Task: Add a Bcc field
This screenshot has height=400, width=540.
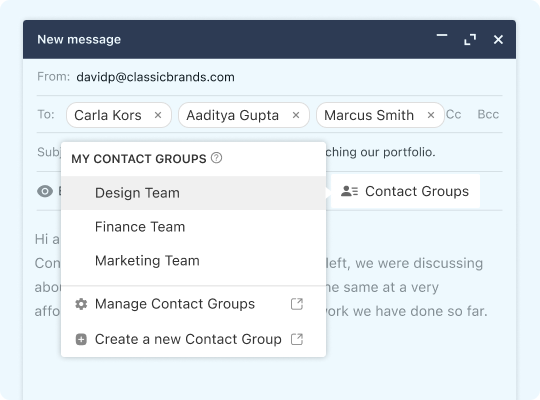Action: tap(488, 114)
